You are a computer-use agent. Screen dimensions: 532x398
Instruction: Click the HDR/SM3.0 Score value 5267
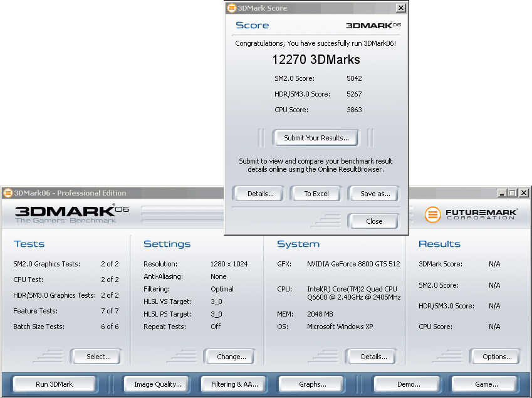pos(354,94)
